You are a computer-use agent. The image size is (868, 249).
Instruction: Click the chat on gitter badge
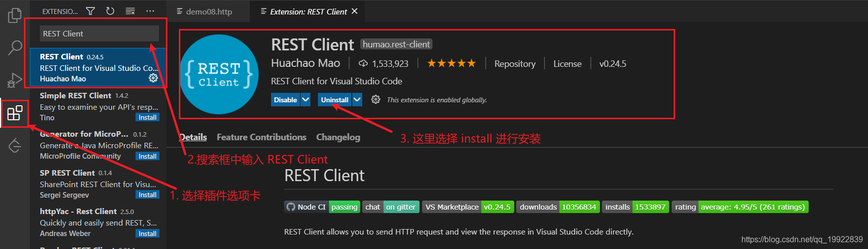tap(391, 207)
